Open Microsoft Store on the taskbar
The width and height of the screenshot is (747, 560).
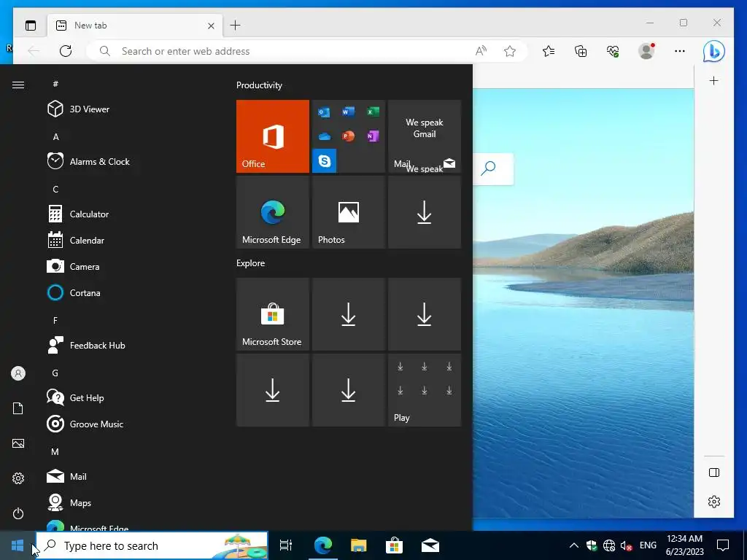point(394,545)
